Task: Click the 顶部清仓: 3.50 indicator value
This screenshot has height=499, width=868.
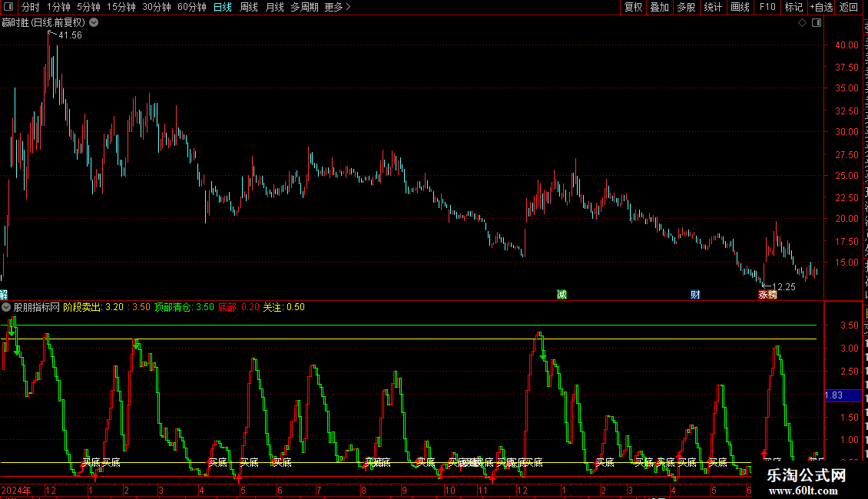Action: click(x=184, y=307)
